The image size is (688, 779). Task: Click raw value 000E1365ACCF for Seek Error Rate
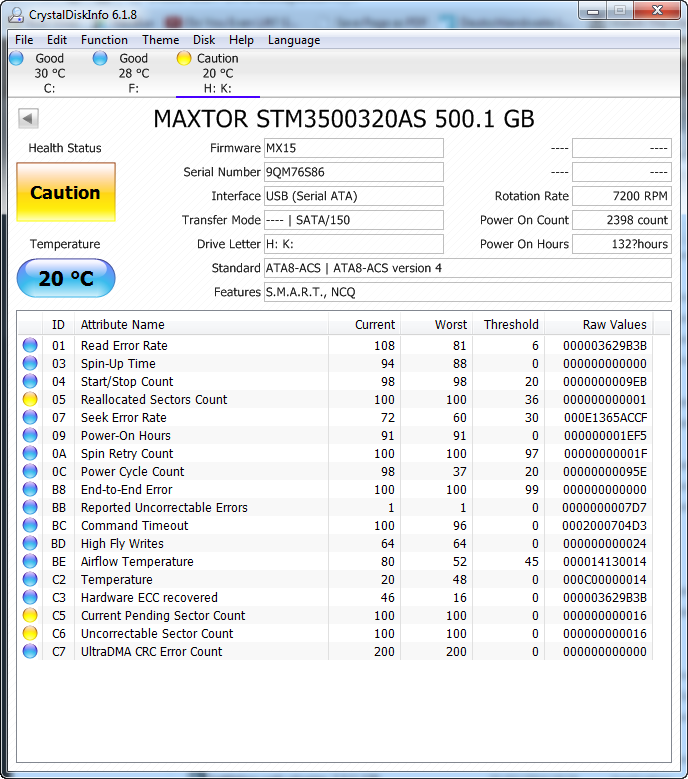(x=605, y=417)
